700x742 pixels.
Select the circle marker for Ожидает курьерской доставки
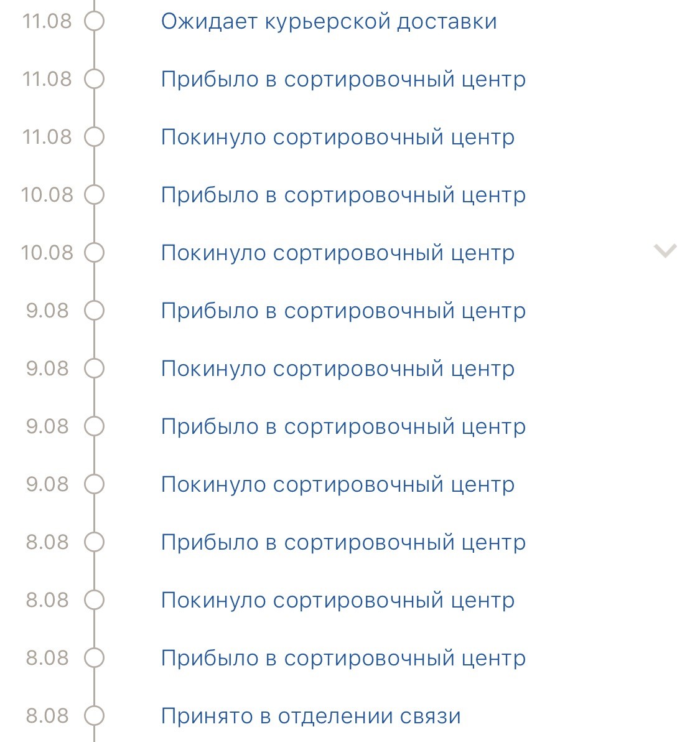coord(94,21)
